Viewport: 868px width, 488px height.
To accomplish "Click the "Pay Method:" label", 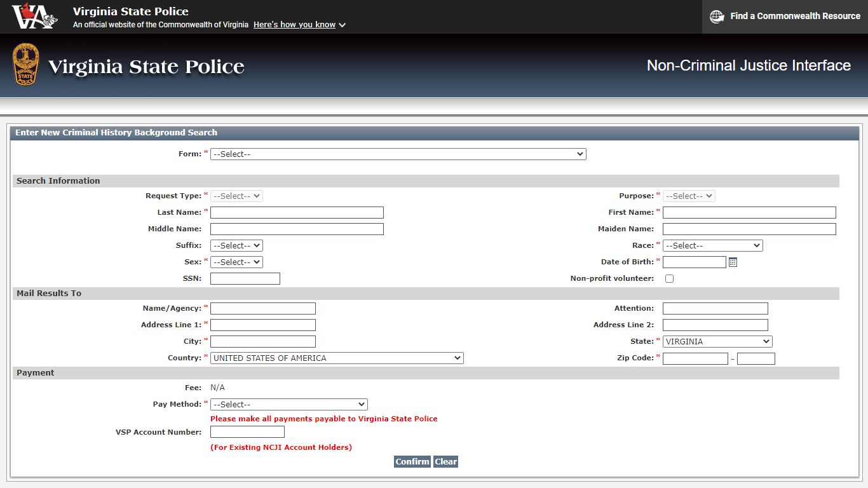I will coord(177,404).
